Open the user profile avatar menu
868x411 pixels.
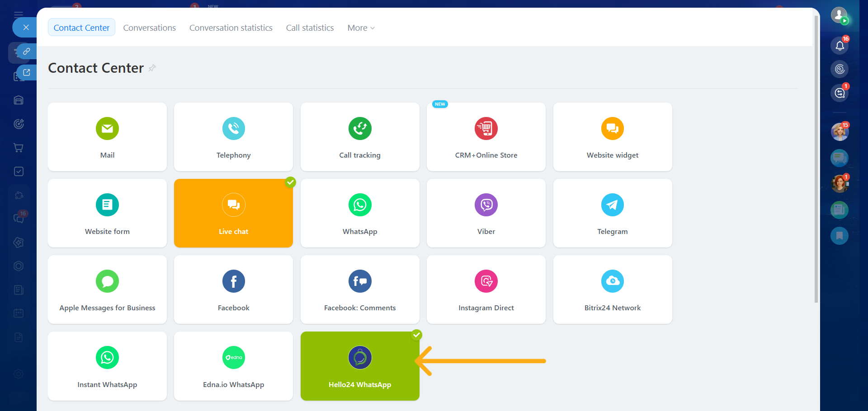tap(840, 15)
